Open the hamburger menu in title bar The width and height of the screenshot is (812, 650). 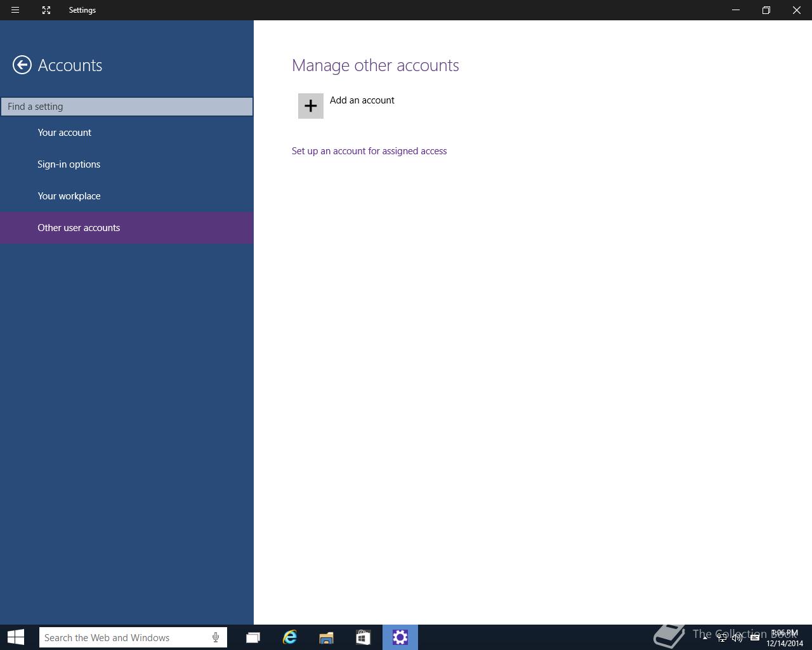[15, 10]
